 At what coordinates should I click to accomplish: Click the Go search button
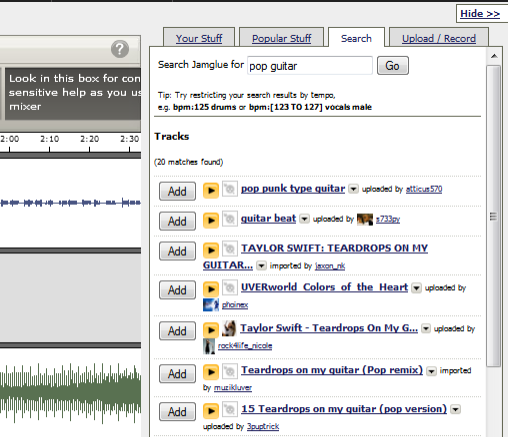[x=393, y=66]
